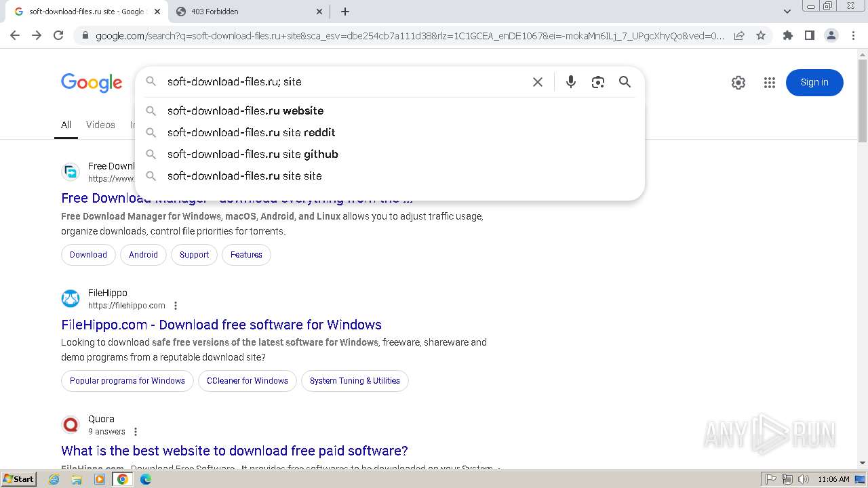
Task: Click the Google logo
Action: click(92, 83)
